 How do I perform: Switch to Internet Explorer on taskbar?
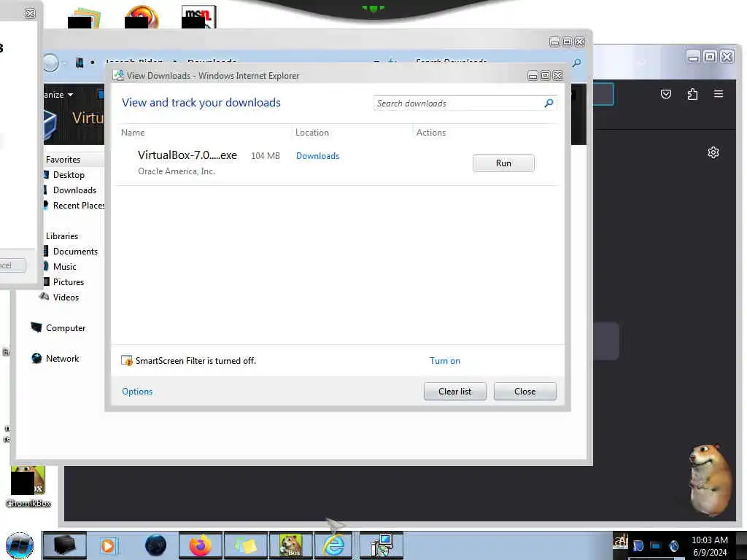pos(334,545)
